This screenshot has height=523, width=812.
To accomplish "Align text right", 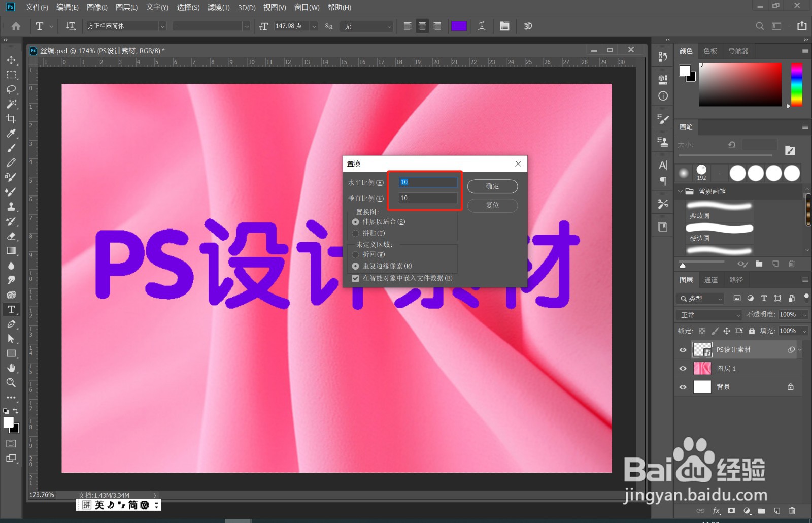I will [437, 26].
